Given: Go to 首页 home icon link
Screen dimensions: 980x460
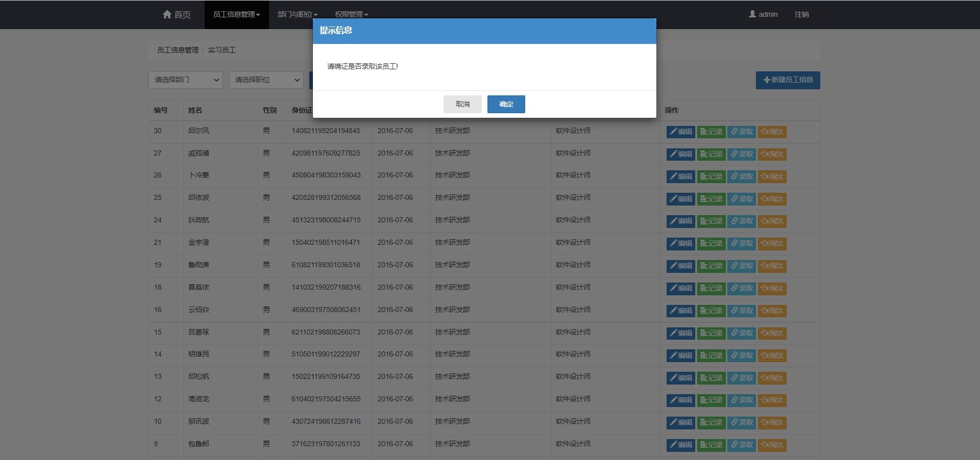Looking at the screenshot, I should [176, 14].
